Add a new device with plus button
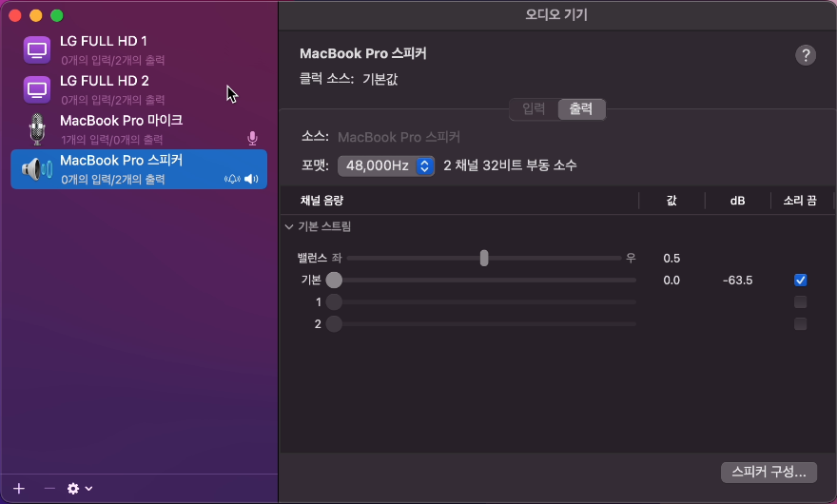The width and height of the screenshot is (837, 504). pyautogui.click(x=19, y=489)
